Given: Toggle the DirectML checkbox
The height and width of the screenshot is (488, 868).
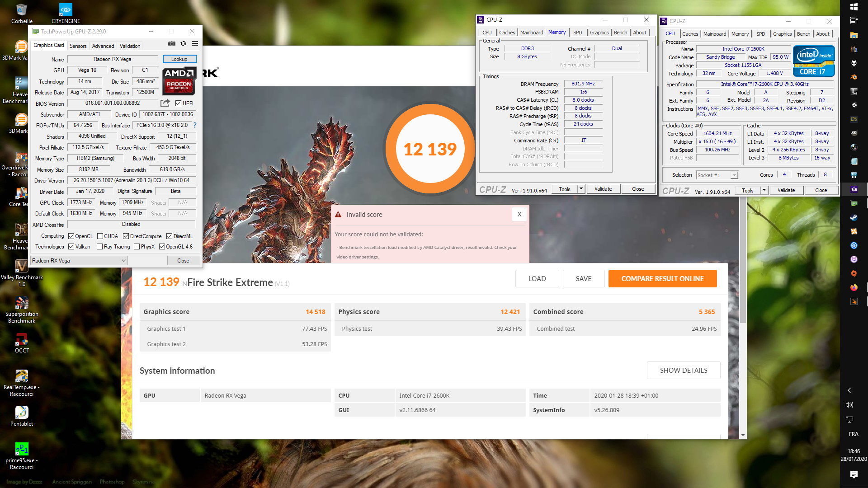Looking at the screenshot, I should click(x=169, y=236).
